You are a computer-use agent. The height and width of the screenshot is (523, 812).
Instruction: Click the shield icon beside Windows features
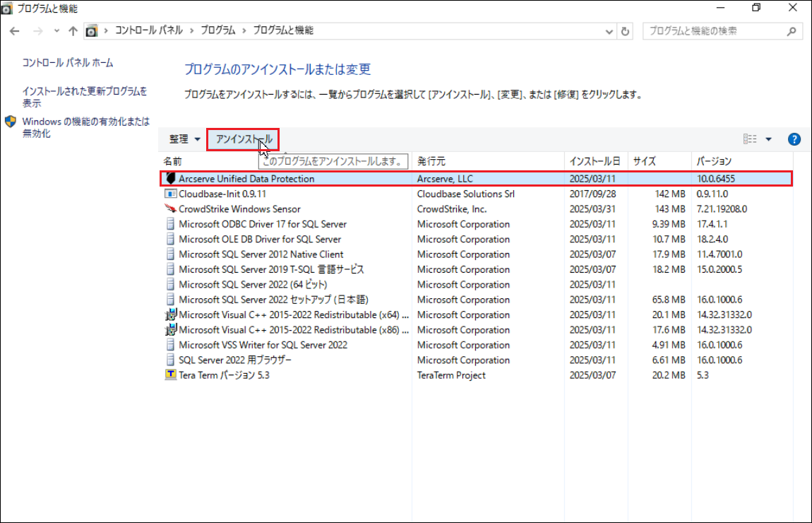click(x=11, y=122)
